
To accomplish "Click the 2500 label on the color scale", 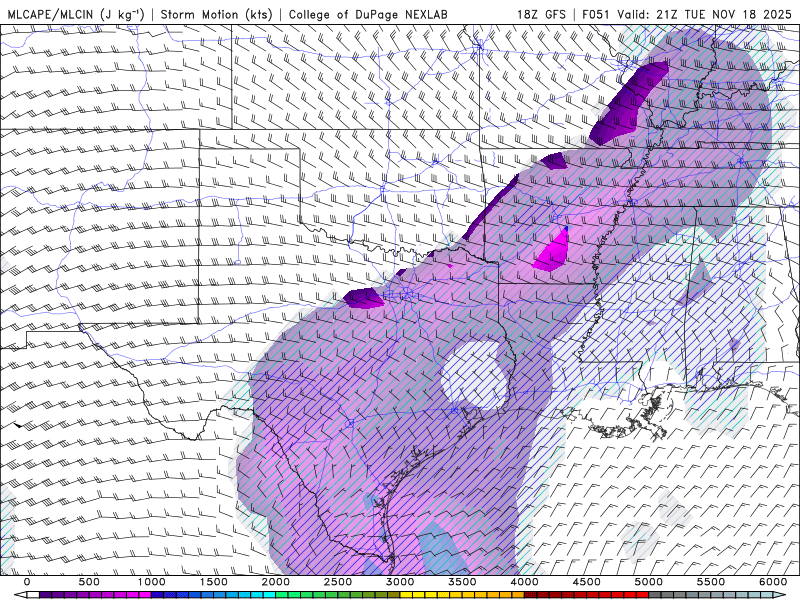I will point(338,582).
